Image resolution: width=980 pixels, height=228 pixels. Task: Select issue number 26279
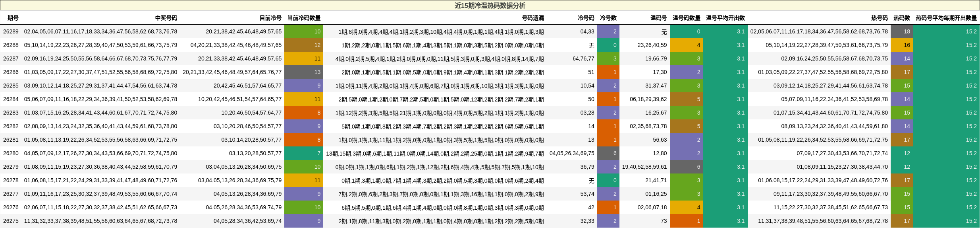click(x=11, y=167)
